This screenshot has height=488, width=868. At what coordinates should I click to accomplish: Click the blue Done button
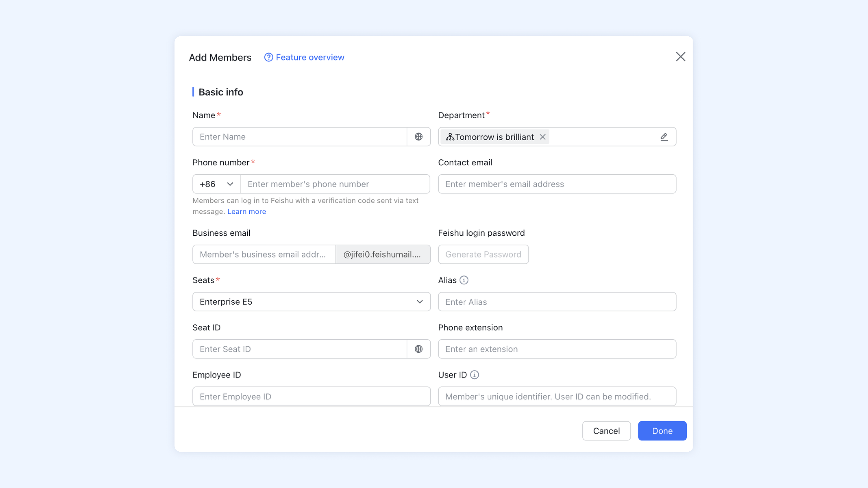tap(662, 431)
